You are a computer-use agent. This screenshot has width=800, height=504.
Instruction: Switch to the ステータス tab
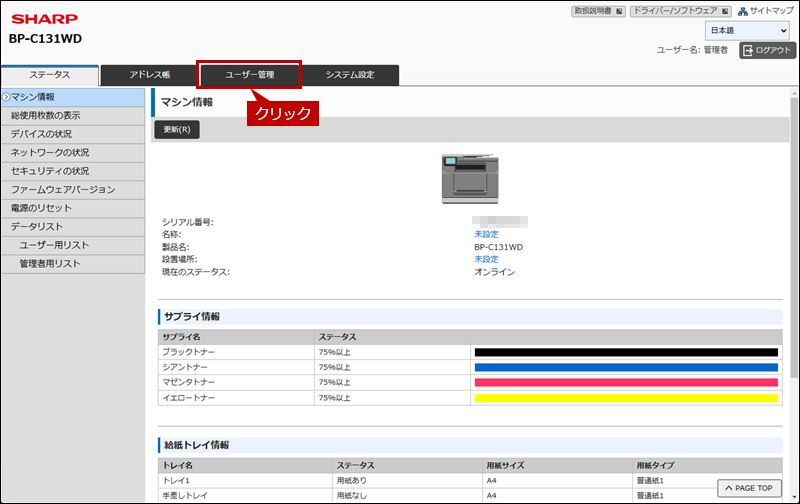49,75
